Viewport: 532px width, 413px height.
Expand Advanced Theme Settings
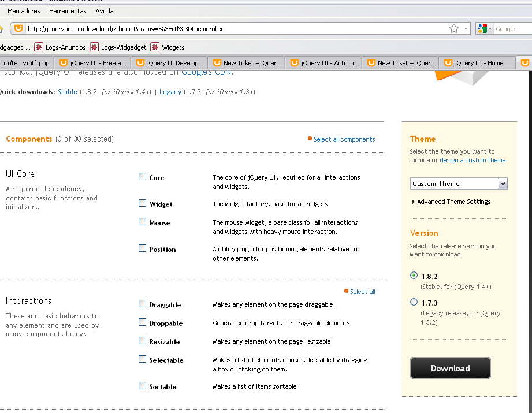point(451,202)
